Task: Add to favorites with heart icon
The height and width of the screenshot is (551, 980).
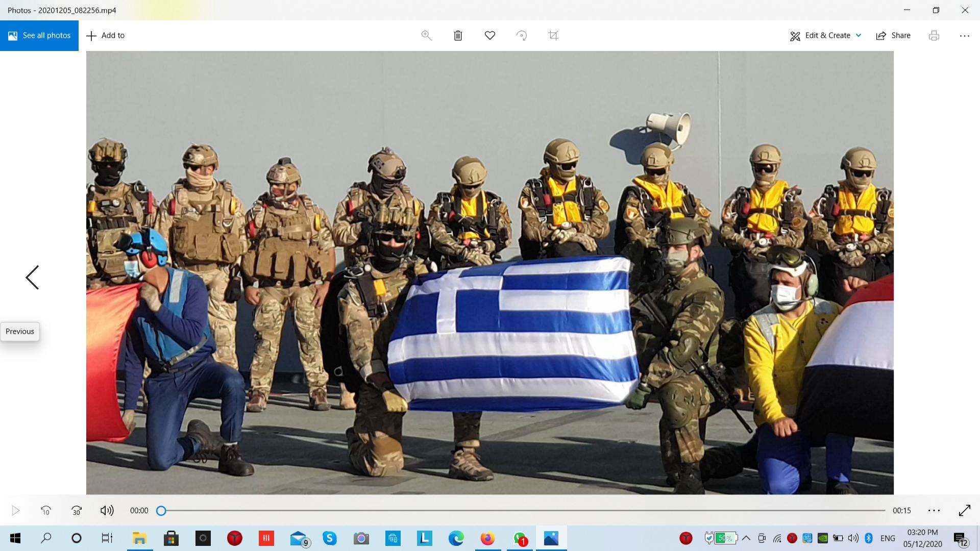Action: pos(489,35)
